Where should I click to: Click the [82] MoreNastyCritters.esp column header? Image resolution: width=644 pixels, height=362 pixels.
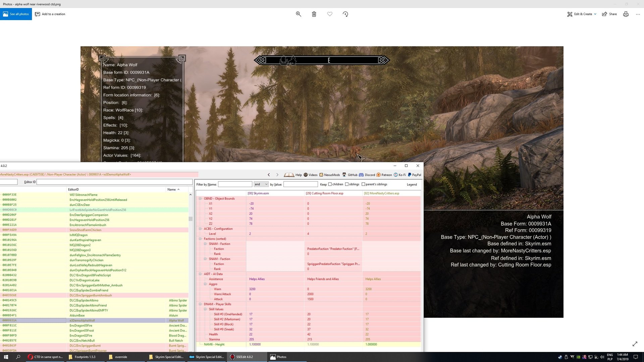click(391, 193)
